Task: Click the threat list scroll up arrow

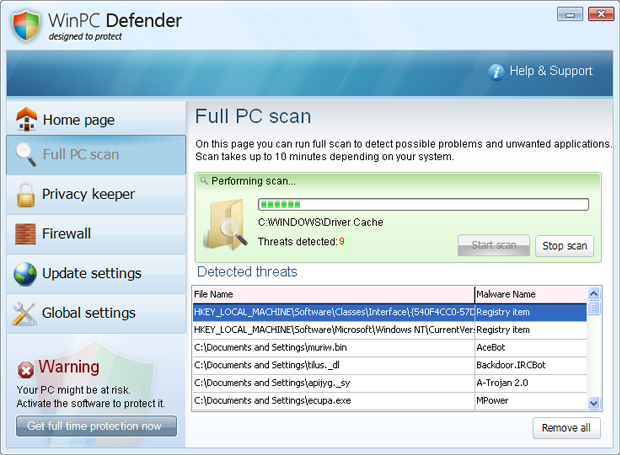Action: (594, 294)
